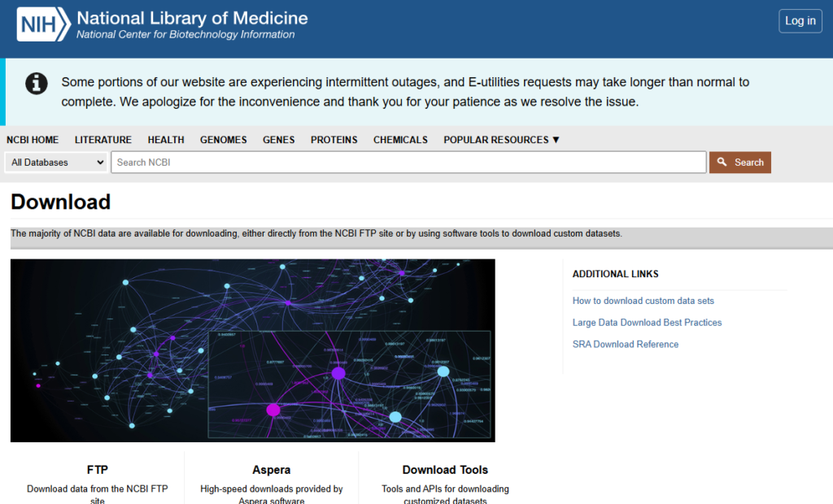Click the NIH logo icon
The image size is (833, 504).
coord(42,24)
